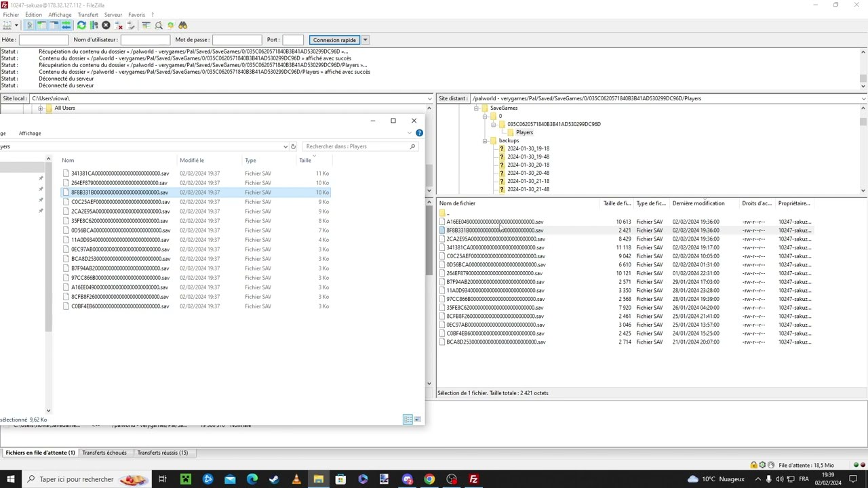Viewport: 868px width, 488px height.
Task: Switch Explorer to details view icon
Action: click(x=408, y=420)
